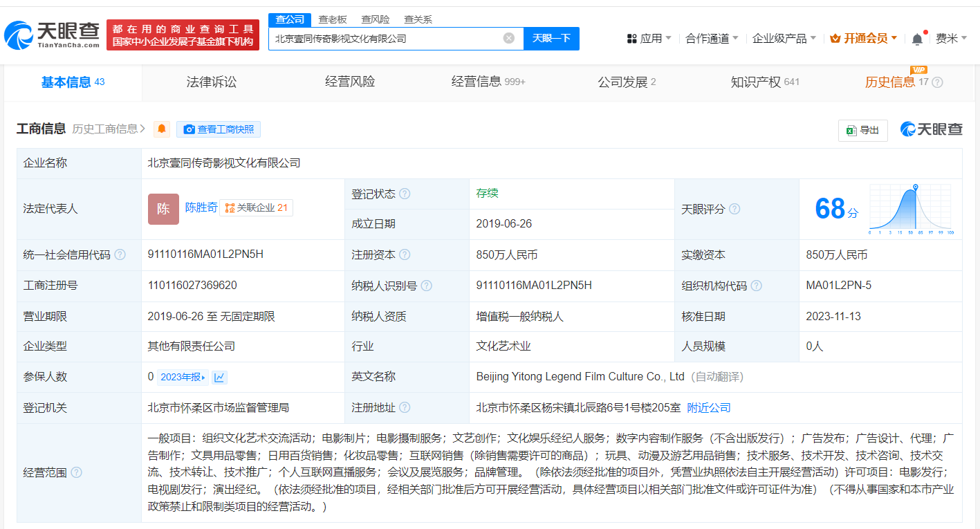Click inside the company search input field
The width and height of the screenshot is (980, 529).
tap(387, 38)
